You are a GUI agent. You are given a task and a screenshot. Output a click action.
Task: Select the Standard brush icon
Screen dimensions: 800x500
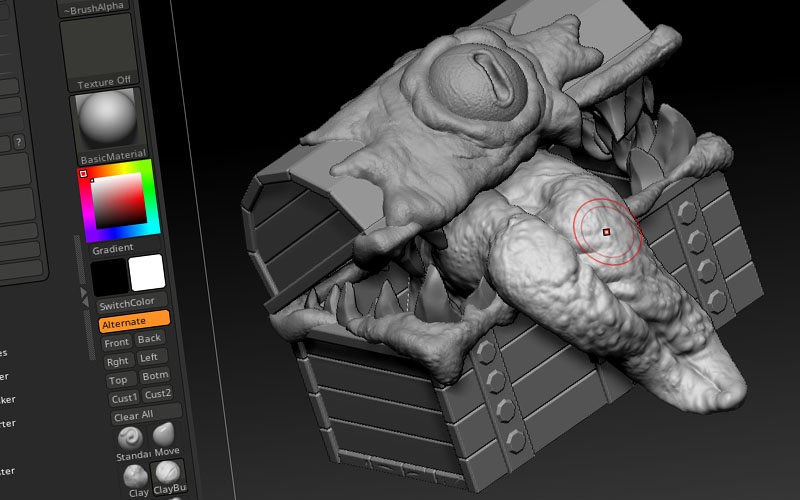pos(132,443)
